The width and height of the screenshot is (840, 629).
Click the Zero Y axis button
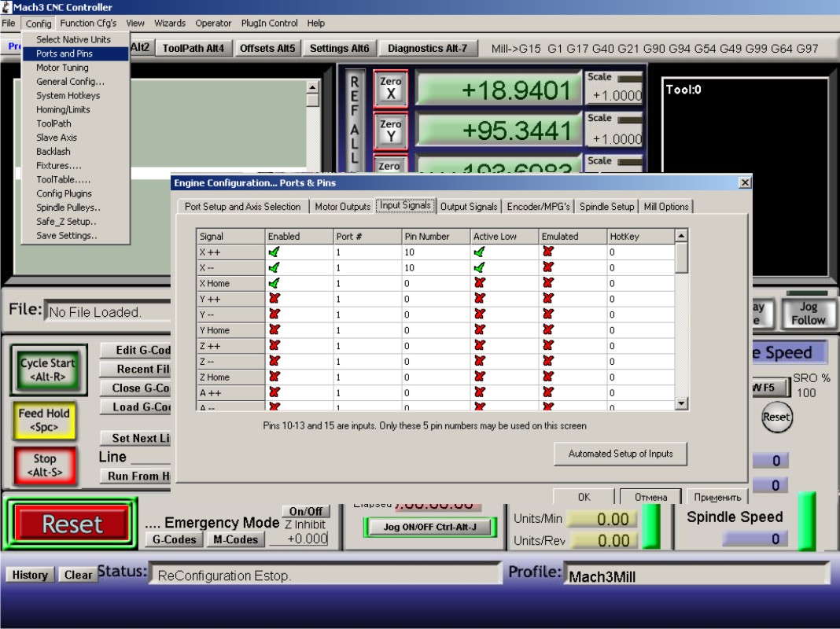390,131
